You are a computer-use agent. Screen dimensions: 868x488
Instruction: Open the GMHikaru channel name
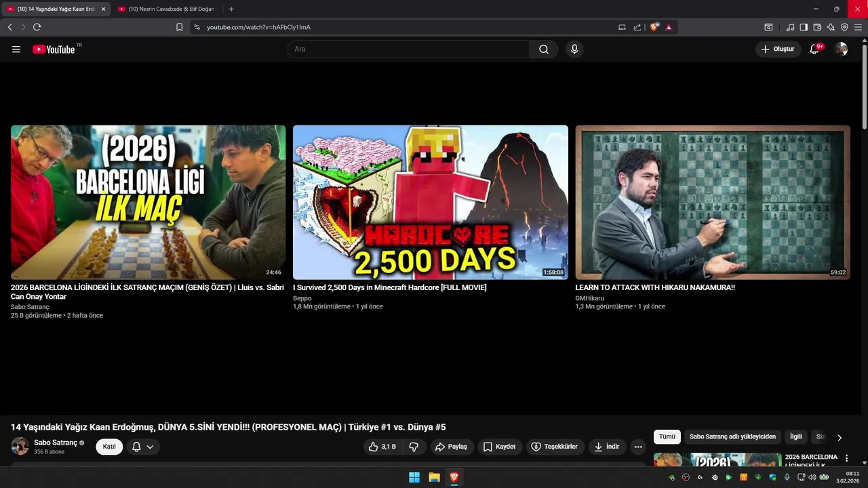pyautogui.click(x=589, y=298)
